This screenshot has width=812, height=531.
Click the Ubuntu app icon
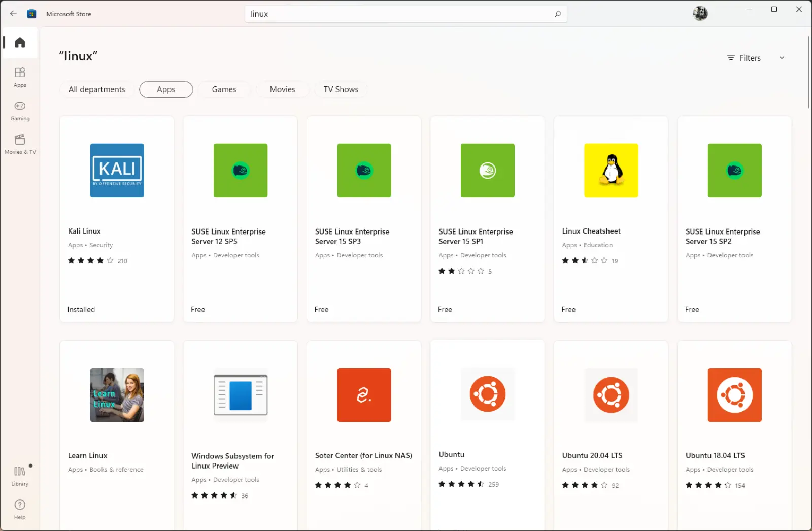point(488,394)
